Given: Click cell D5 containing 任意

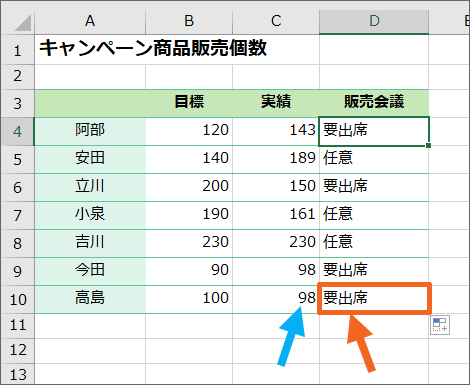Looking at the screenshot, I should click(374, 158).
